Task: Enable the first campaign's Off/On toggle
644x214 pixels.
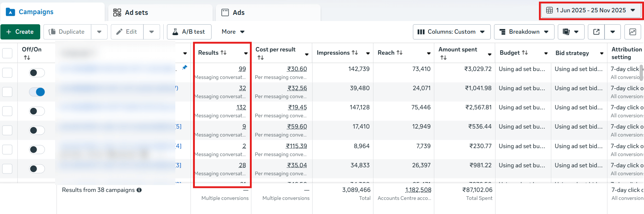Action: point(37,73)
